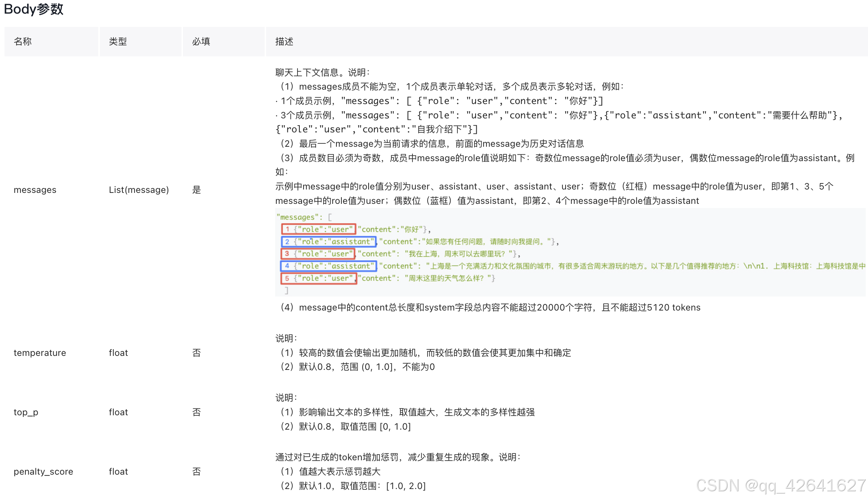The height and width of the screenshot is (500, 868).
Task: Click the CSDN watermark text
Action: pos(780,486)
